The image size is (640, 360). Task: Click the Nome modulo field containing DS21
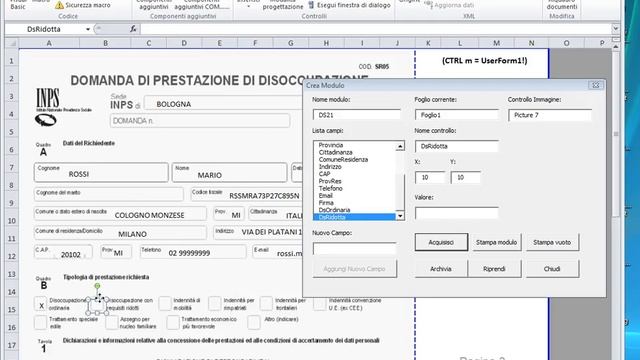click(357, 115)
